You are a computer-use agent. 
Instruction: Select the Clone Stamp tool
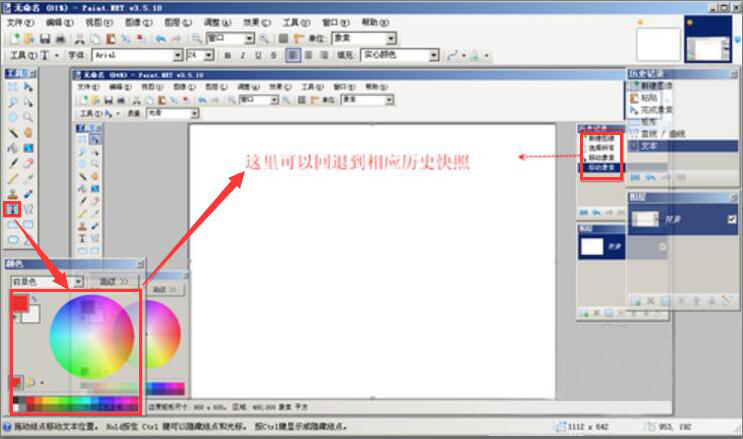click(13, 194)
